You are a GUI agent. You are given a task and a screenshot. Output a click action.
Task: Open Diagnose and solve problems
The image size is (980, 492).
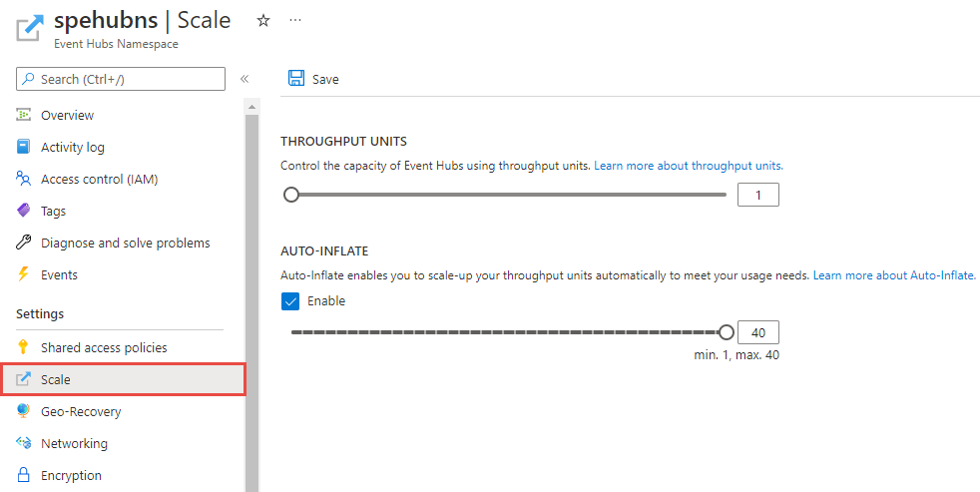(125, 243)
